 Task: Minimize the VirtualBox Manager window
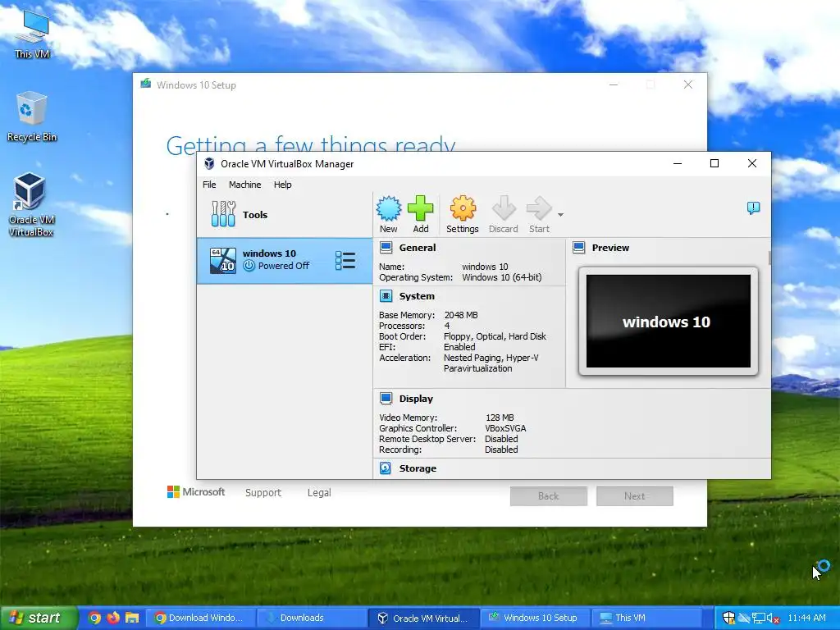click(678, 163)
